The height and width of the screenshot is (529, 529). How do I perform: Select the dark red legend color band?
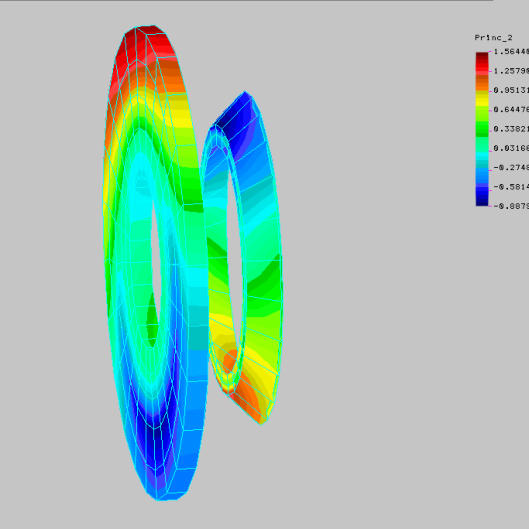482,57
